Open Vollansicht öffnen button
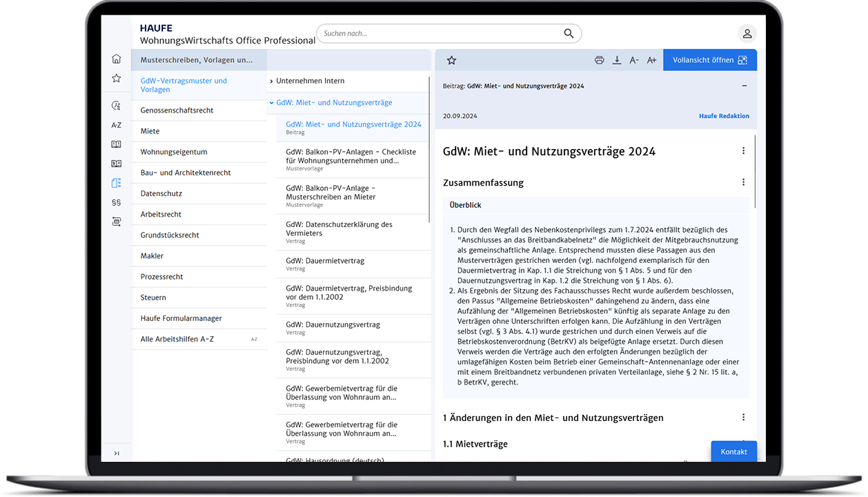 (710, 60)
